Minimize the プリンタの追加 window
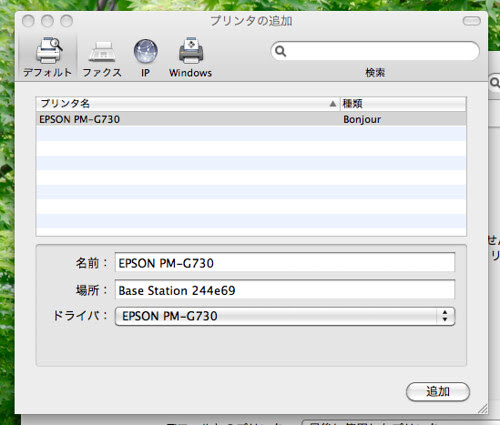This screenshot has height=425, width=500. coord(47,21)
